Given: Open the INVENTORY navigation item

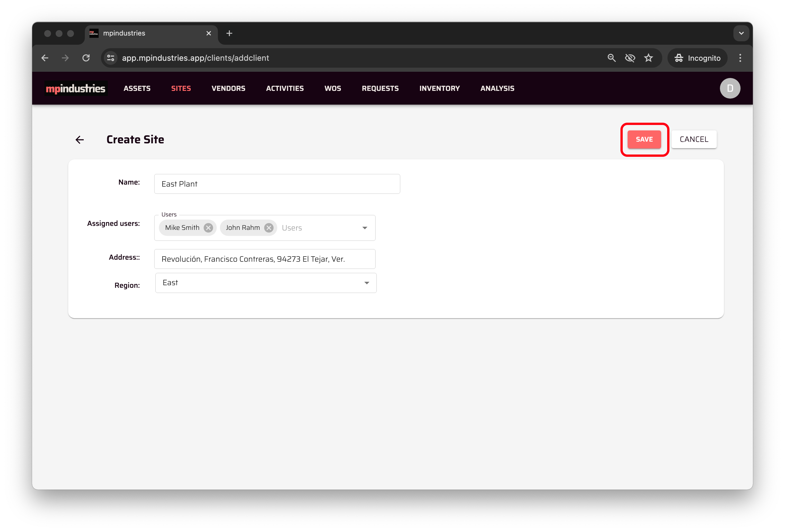Looking at the screenshot, I should coord(439,89).
